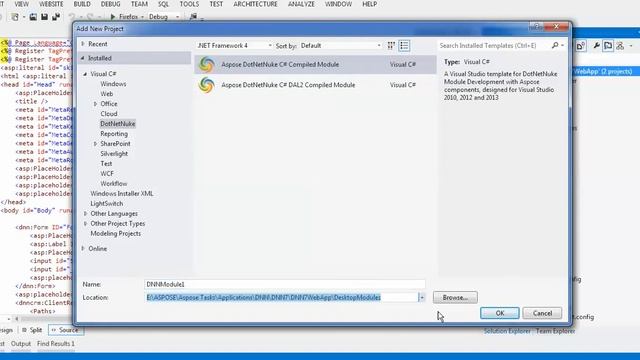Image resolution: width=640 pixels, height=360 pixels.
Task: Open the Find Results 1 tab
Action: (x=56, y=344)
